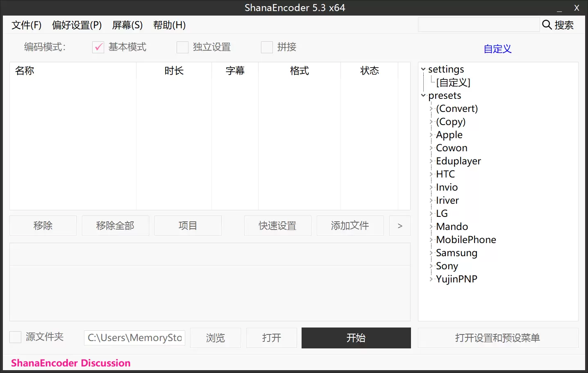Click 打开设置和预设菜单 button
This screenshot has width=588, height=373.
point(498,338)
